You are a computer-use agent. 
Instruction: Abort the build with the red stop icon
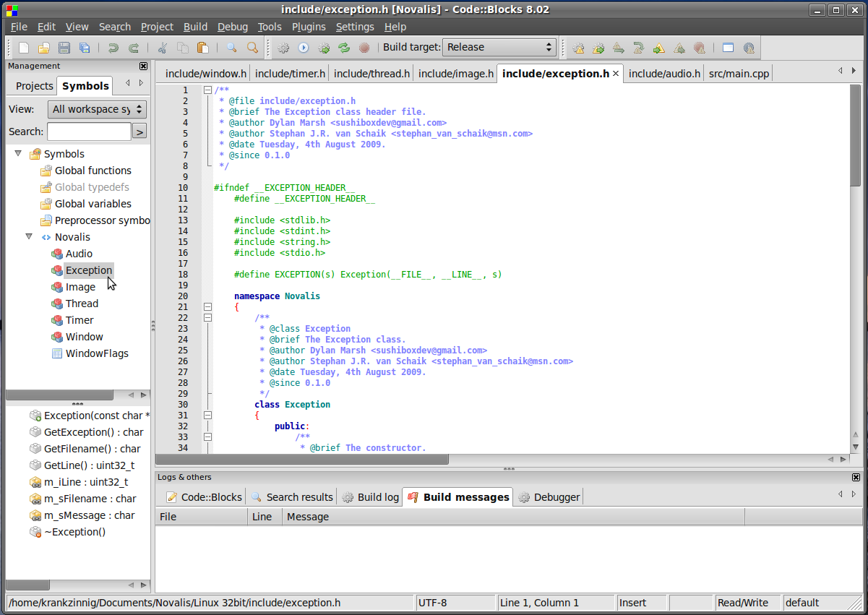pyautogui.click(x=364, y=47)
